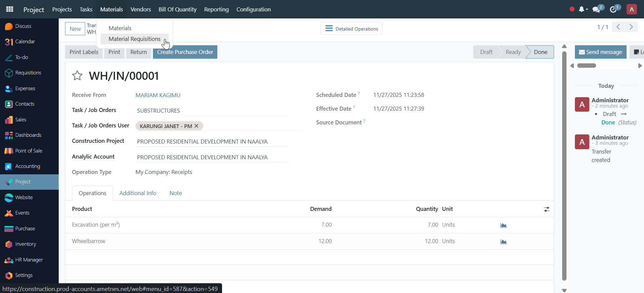Image resolution: width=644 pixels, height=293 pixels.
Task: Open forecast chart icon for Wheelbarrow
Action: click(503, 241)
